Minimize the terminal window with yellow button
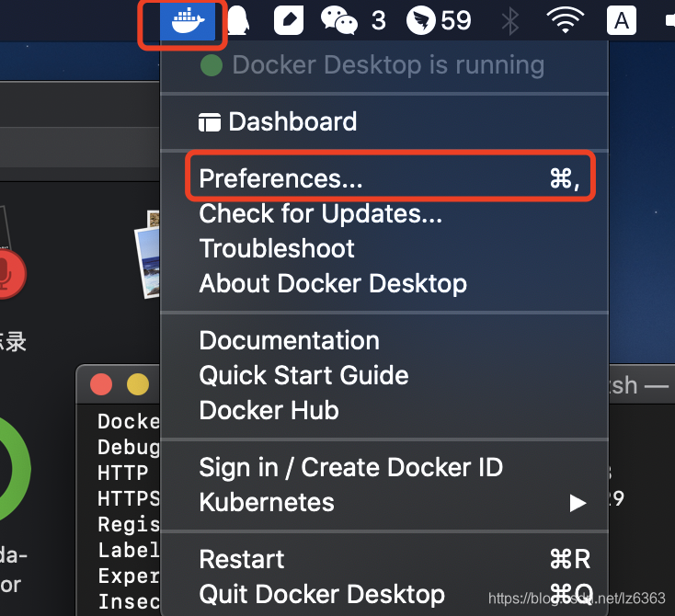 pos(138,384)
